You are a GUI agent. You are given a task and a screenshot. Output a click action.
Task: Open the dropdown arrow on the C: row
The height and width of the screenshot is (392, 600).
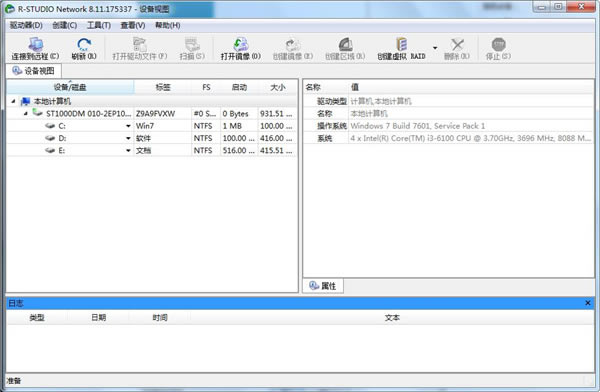(x=128, y=126)
